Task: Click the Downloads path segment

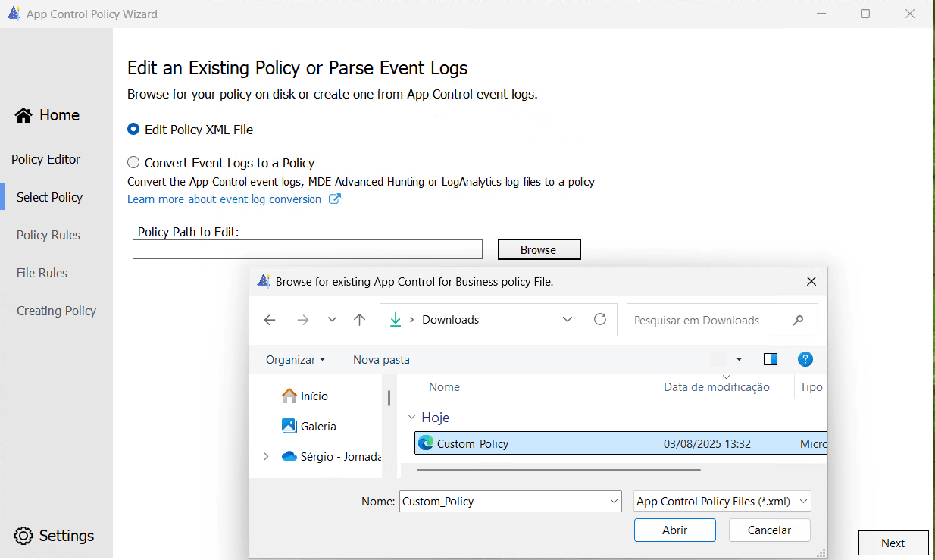Action: pos(451,320)
